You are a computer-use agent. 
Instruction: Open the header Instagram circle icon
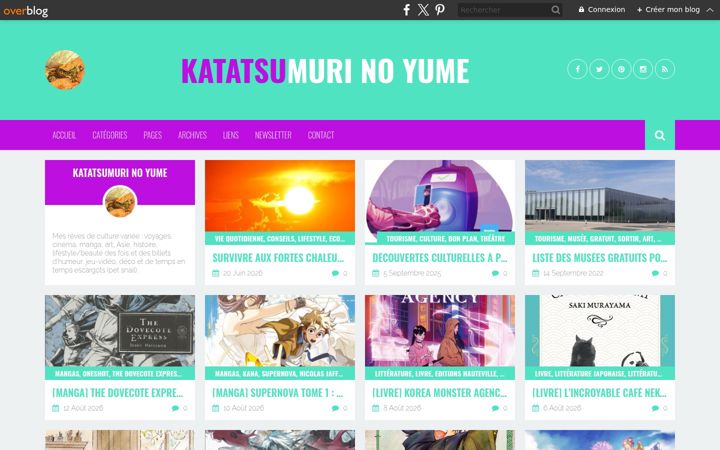click(x=643, y=69)
